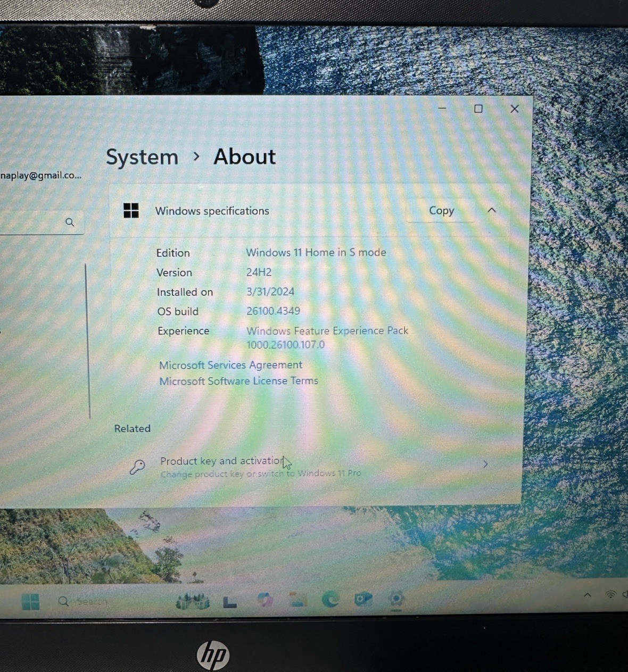Open Microsoft Services Agreement link
This screenshot has width=628, height=672.
click(x=230, y=365)
